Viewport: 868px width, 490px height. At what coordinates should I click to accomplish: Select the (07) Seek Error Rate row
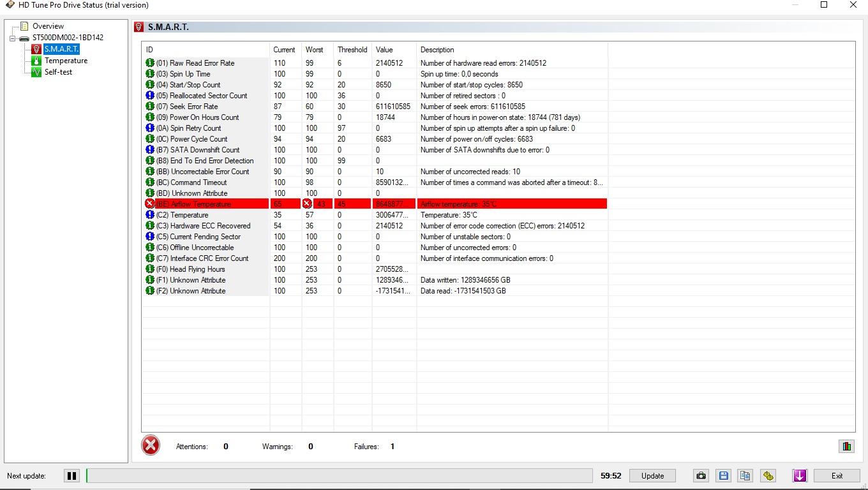pos(375,107)
